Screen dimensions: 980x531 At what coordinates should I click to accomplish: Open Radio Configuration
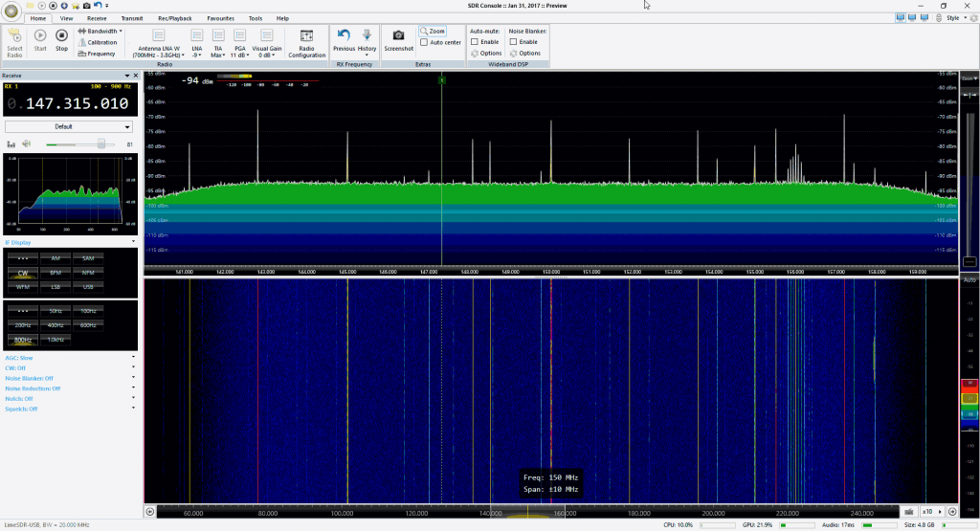(306, 40)
